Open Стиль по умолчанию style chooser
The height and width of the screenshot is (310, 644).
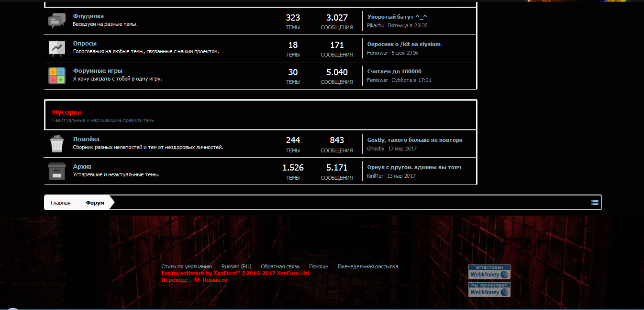pyautogui.click(x=187, y=266)
